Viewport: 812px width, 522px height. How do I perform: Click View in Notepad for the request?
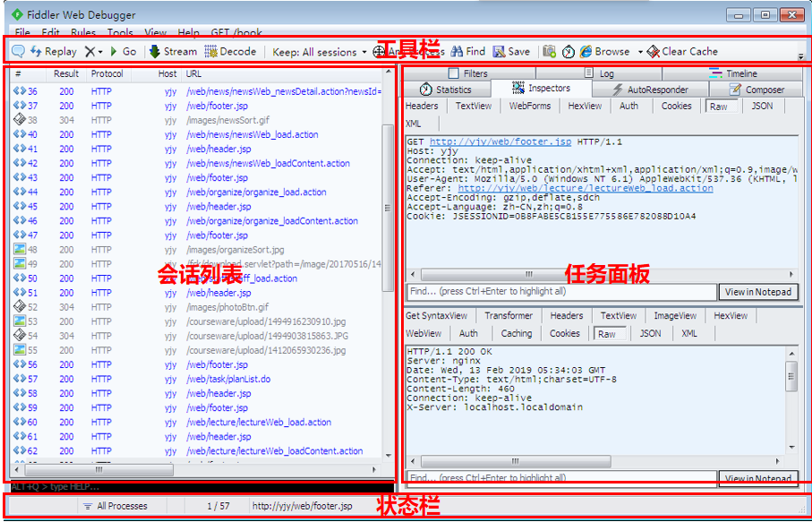pos(757,292)
